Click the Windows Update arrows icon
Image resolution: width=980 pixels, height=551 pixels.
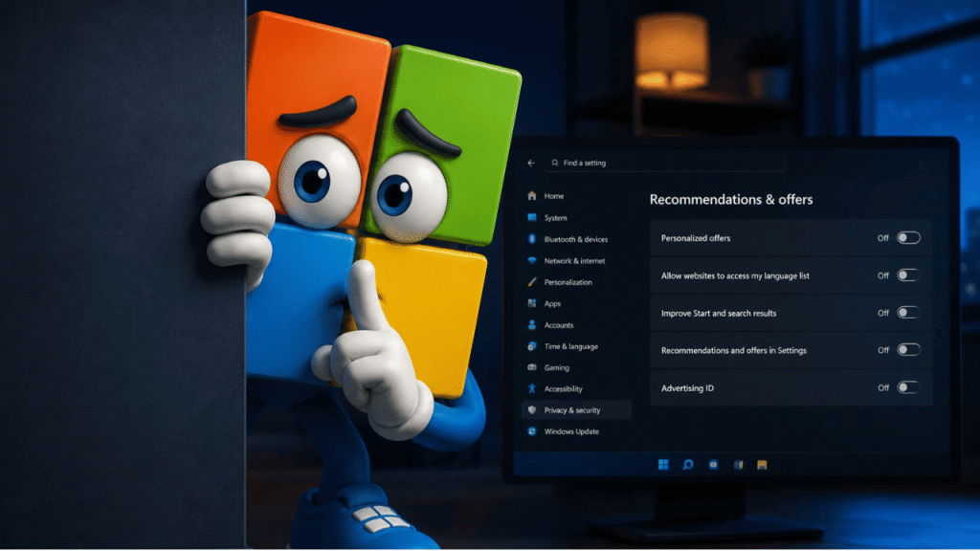point(532,431)
